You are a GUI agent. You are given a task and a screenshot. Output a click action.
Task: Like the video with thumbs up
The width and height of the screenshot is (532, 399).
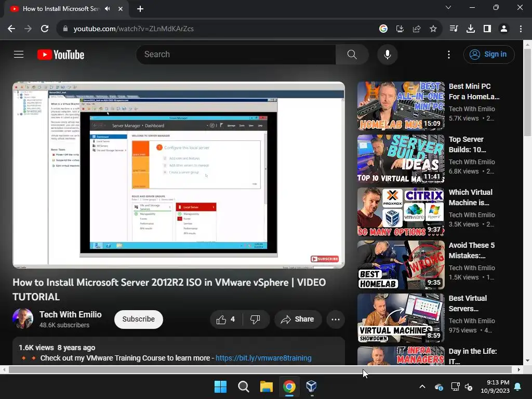[225, 320]
